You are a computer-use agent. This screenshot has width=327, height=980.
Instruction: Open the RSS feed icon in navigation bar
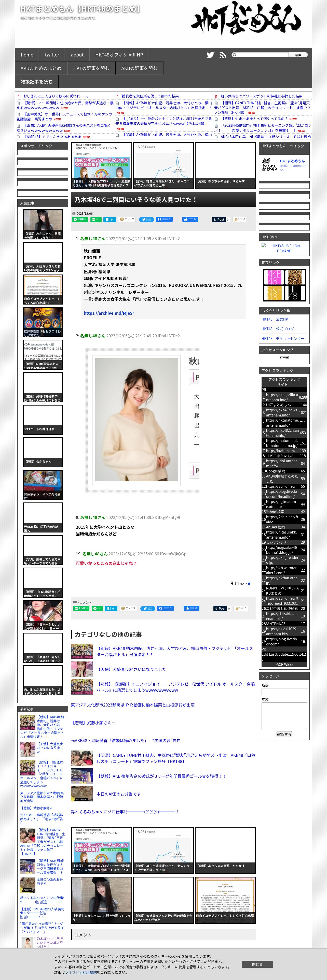(223, 55)
